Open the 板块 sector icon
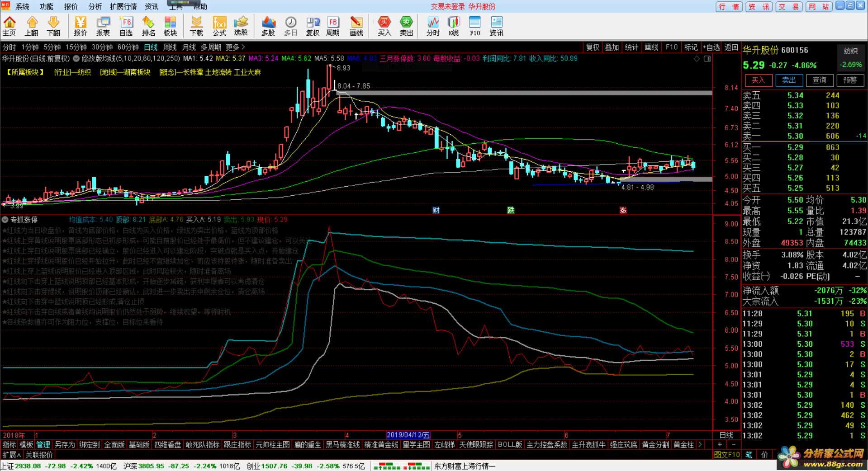The image size is (868, 471). 170,26
